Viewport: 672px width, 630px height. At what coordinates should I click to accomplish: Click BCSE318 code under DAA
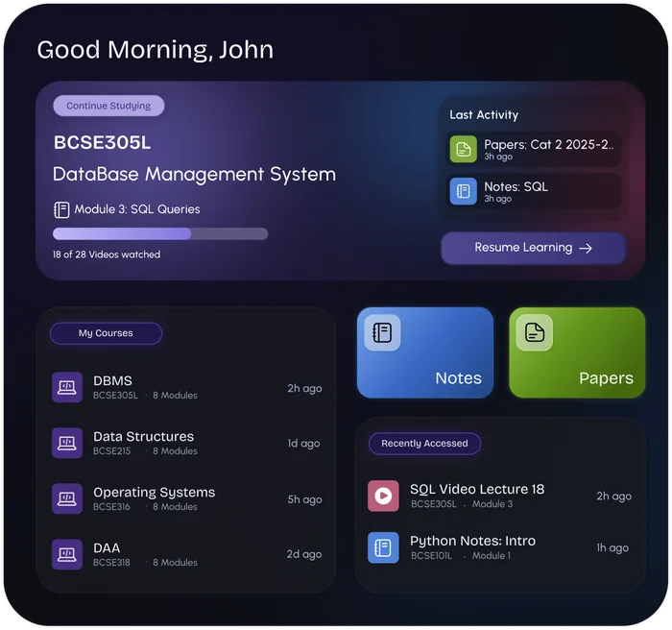coord(111,563)
